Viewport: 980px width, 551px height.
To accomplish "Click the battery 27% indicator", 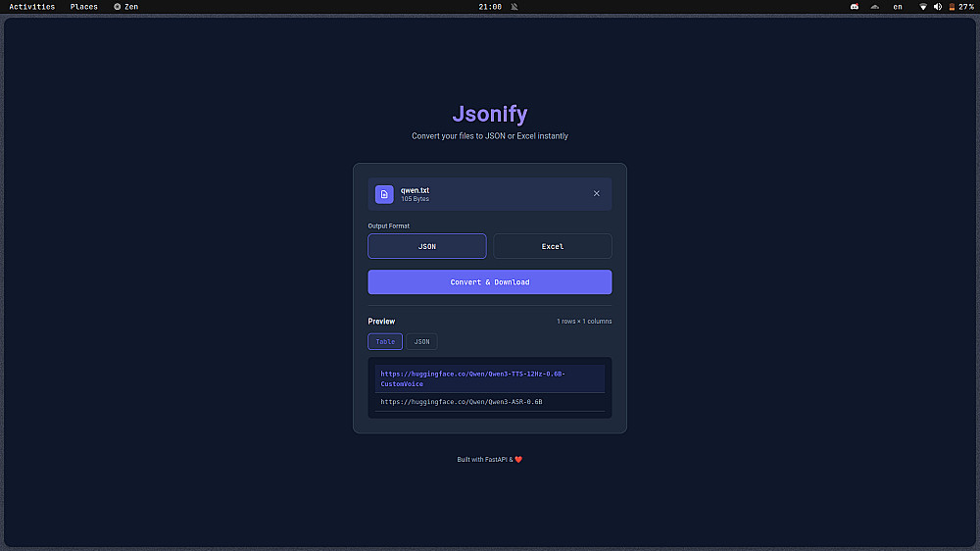I will tap(961, 6).
